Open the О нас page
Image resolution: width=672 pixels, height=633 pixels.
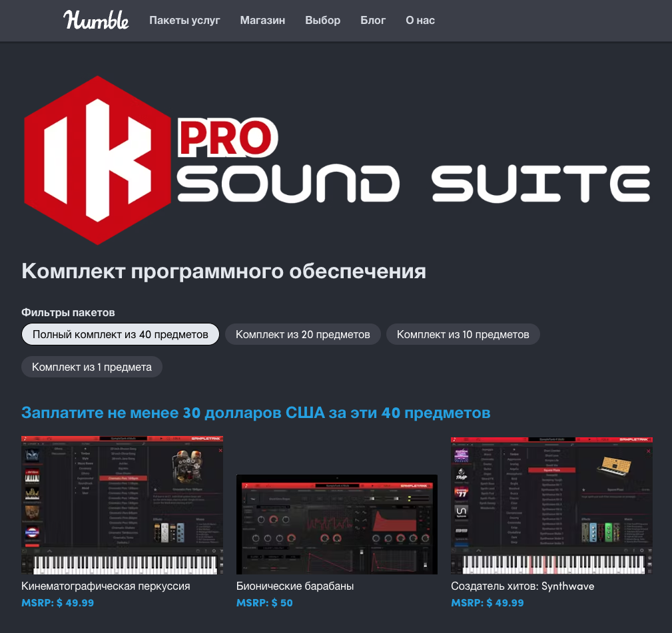tap(420, 20)
